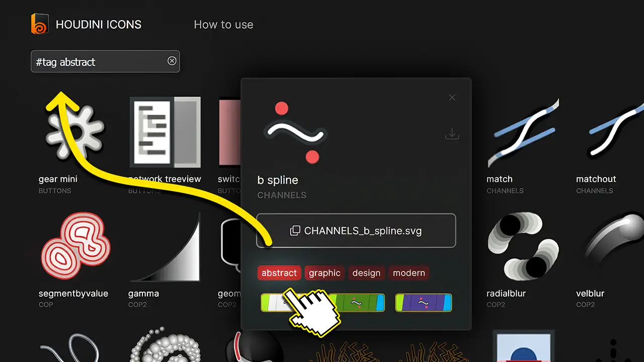The width and height of the screenshot is (644, 362).
Task: Open the Houdini logo icon
Action: tap(40, 24)
